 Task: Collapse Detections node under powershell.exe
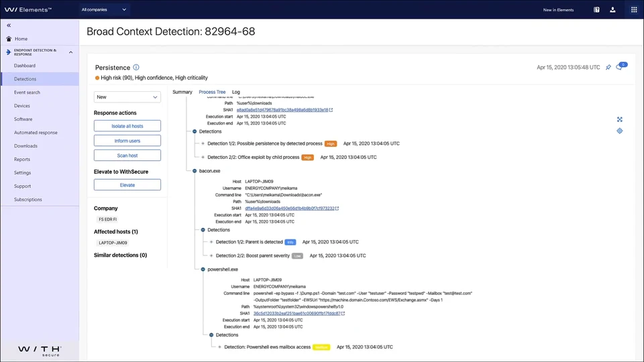click(211, 335)
